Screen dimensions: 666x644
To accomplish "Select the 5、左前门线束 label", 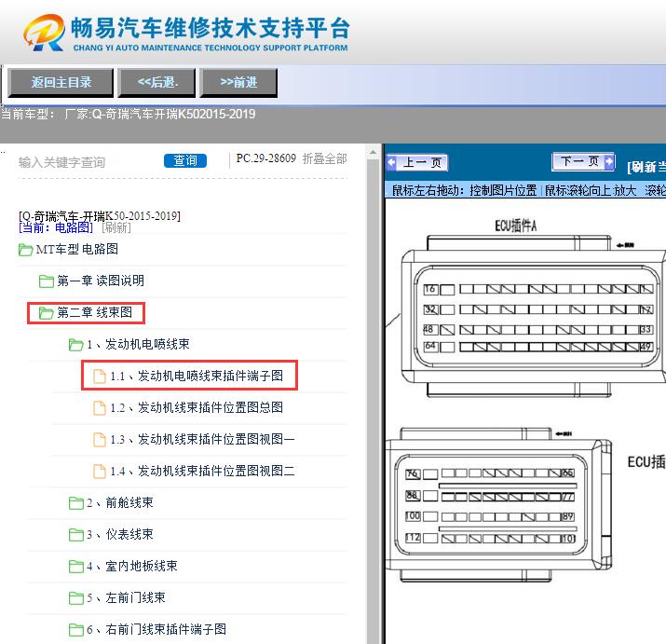I will click(126, 597).
